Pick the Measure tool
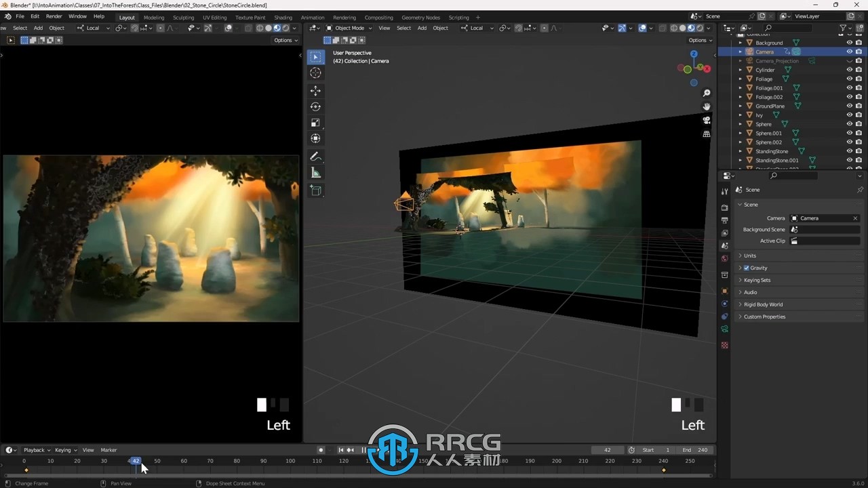 pos(315,173)
